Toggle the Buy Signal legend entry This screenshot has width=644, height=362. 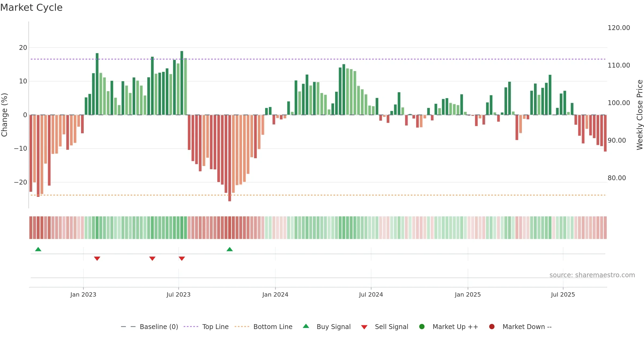[x=327, y=327]
